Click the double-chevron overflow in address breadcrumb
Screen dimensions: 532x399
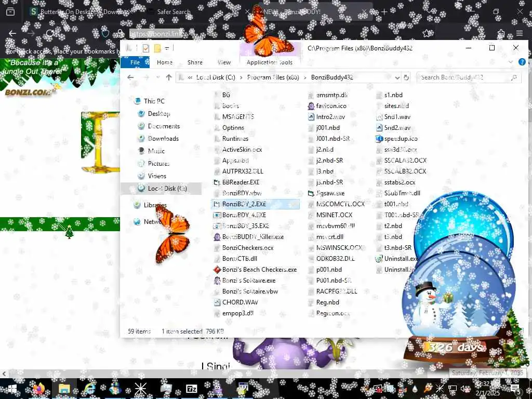(190, 77)
